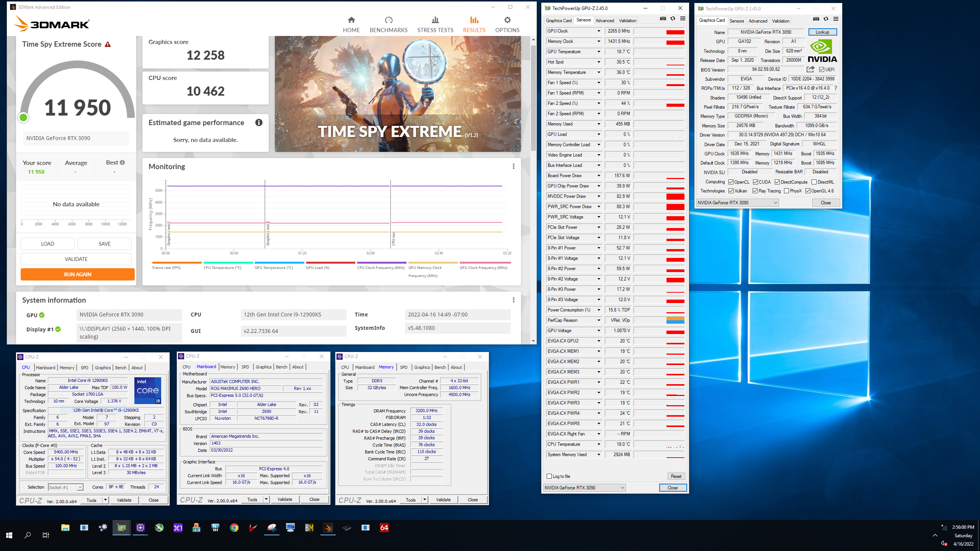980x551 pixels.
Task: Open hamburger menu in GPU-Z Graphics Card window
Action: (836, 19)
